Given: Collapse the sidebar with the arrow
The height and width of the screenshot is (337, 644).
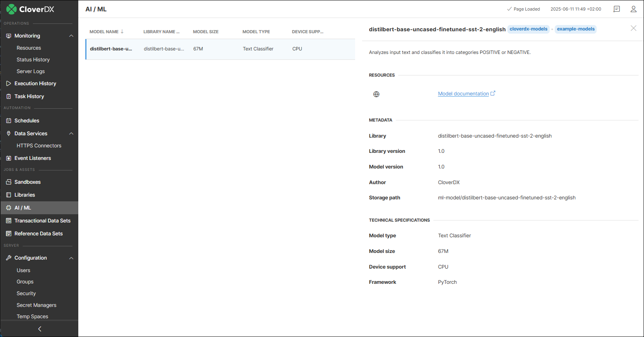Looking at the screenshot, I should pyautogui.click(x=40, y=329).
